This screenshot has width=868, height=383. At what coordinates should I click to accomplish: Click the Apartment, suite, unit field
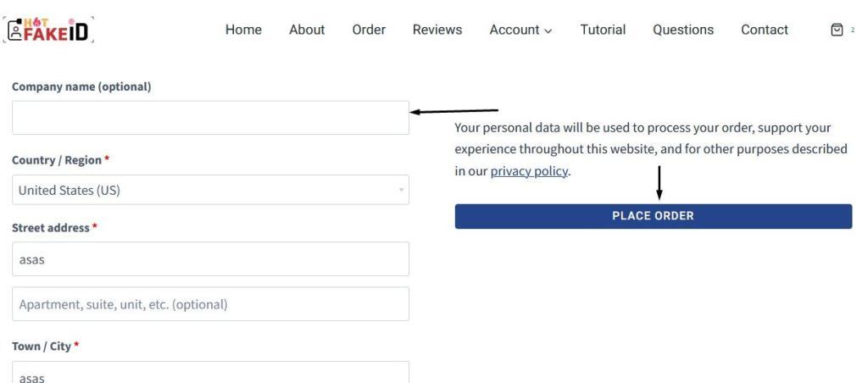click(210, 304)
